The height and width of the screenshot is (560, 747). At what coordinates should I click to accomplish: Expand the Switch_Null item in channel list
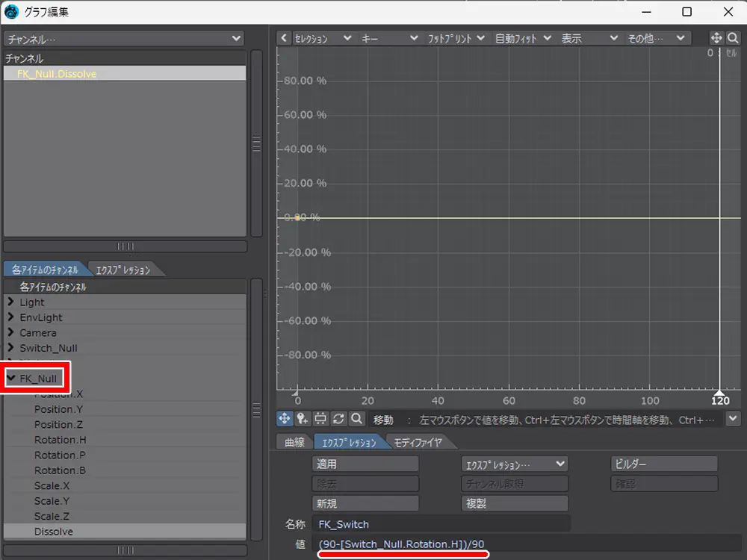coord(11,348)
